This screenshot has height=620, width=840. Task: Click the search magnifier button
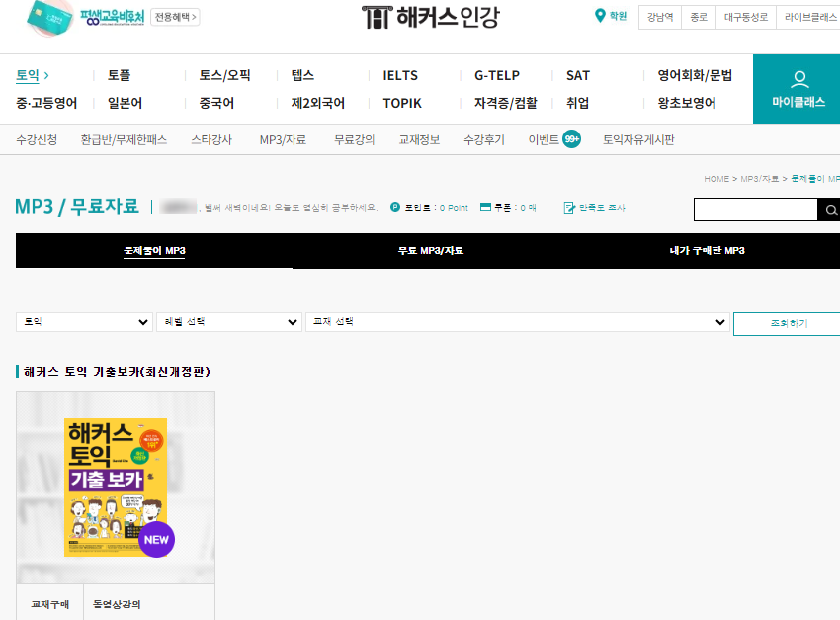pyautogui.click(x=830, y=210)
